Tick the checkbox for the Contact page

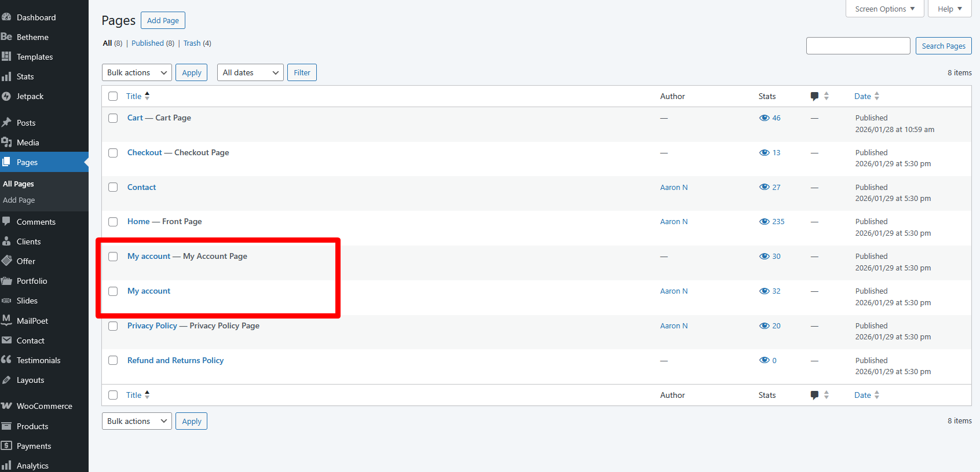coord(113,187)
